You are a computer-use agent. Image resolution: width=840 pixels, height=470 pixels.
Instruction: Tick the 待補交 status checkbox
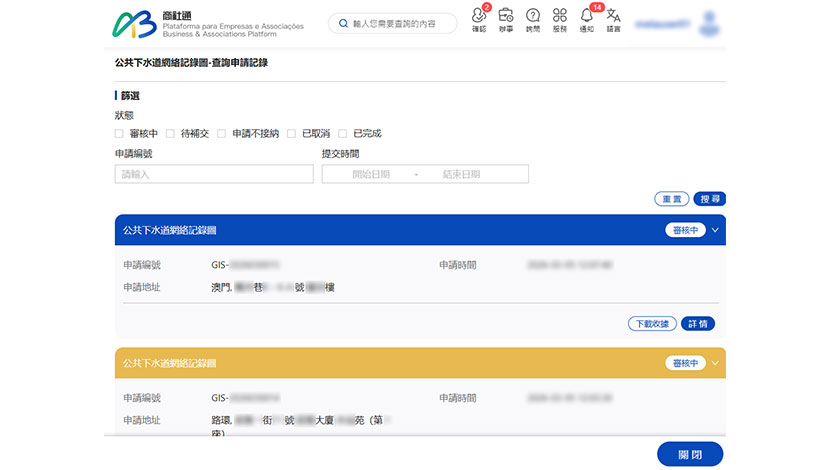(171, 133)
